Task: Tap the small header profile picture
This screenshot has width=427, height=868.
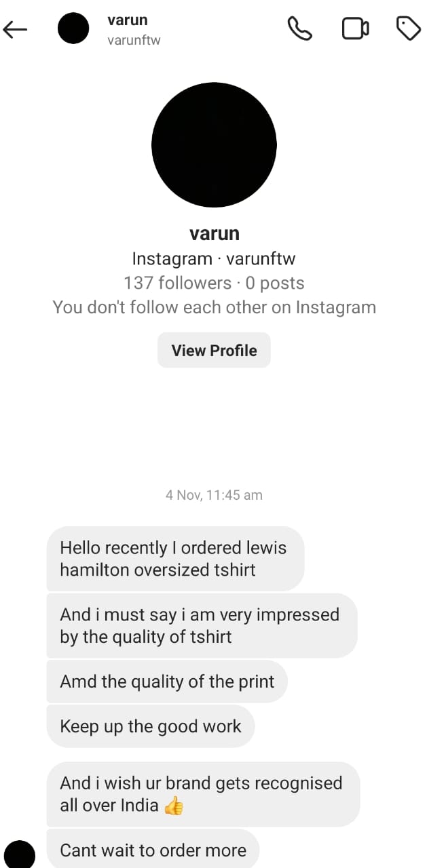Action: click(x=73, y=28)
